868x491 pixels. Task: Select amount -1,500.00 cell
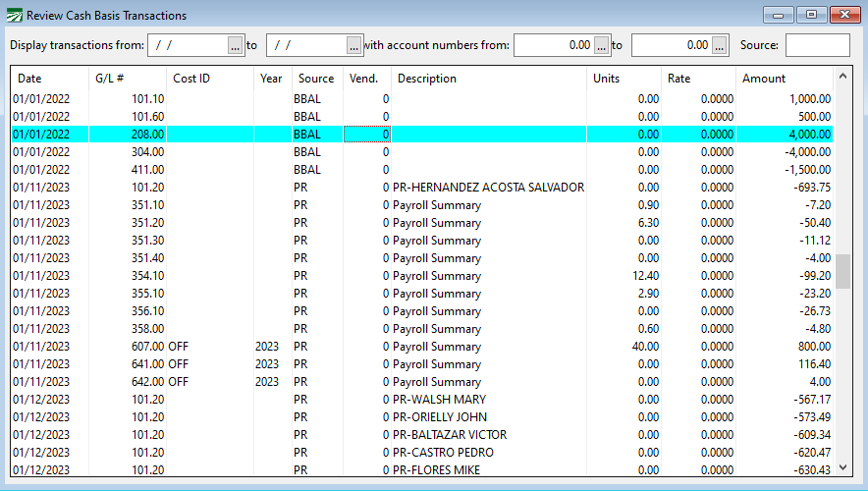[x=785, y=170]
